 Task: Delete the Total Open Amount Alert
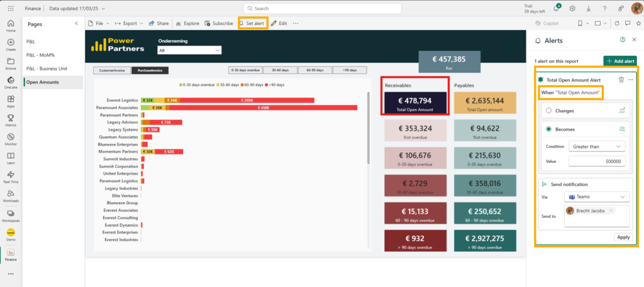(x=621, y=80)
